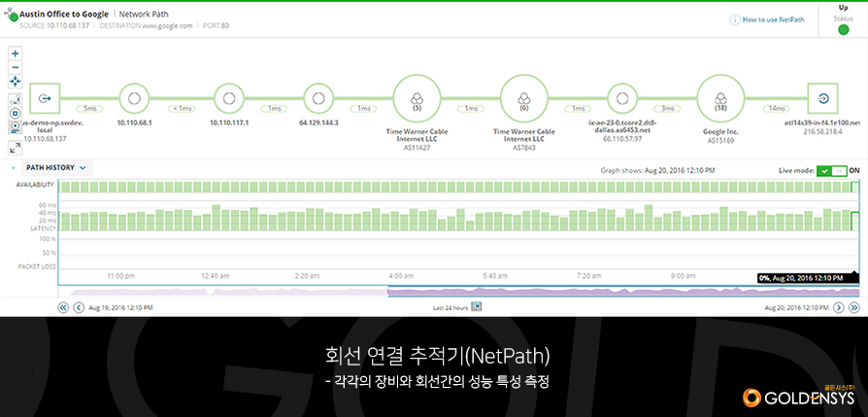This screenshot has width=868, height=417.
Task: Open the calendar icon beside Last 24 hours
Action: click(476, 306)
